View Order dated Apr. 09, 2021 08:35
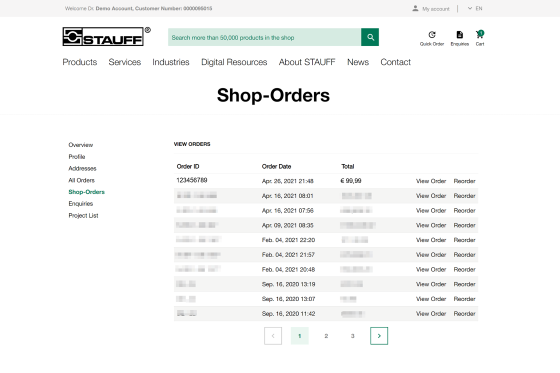560x373 pixels. click(x=431, y=225)
